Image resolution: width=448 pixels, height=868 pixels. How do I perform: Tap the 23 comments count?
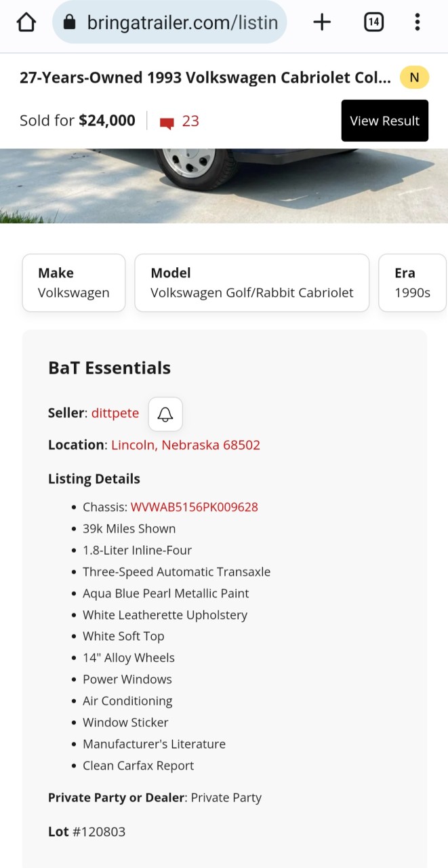(190, 121)
